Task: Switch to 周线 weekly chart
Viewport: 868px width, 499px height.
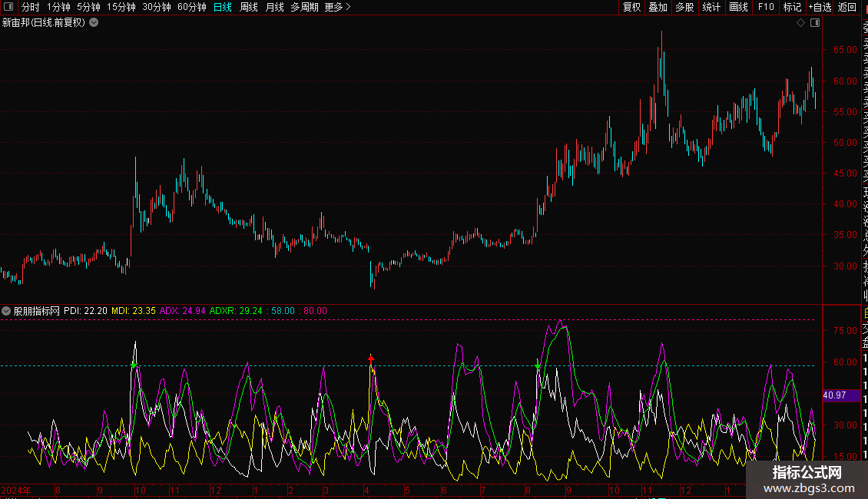Action: point(249,7)
